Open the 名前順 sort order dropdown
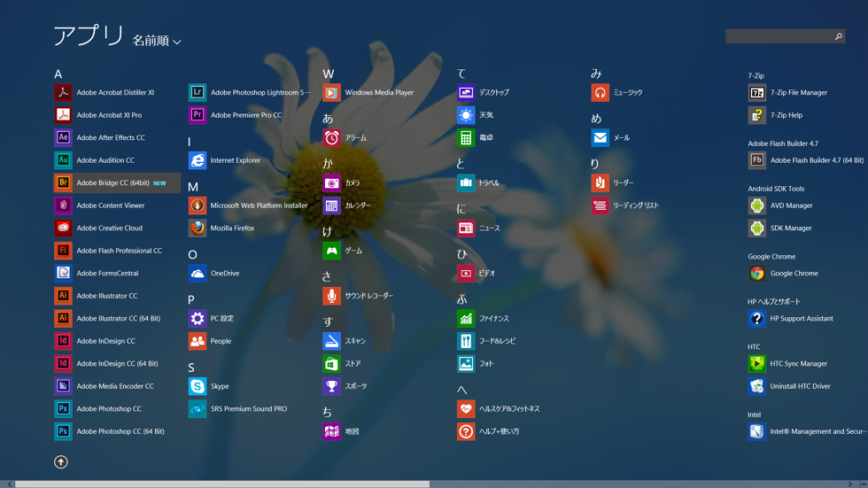 pyautogui.click(x=157, y=41)
